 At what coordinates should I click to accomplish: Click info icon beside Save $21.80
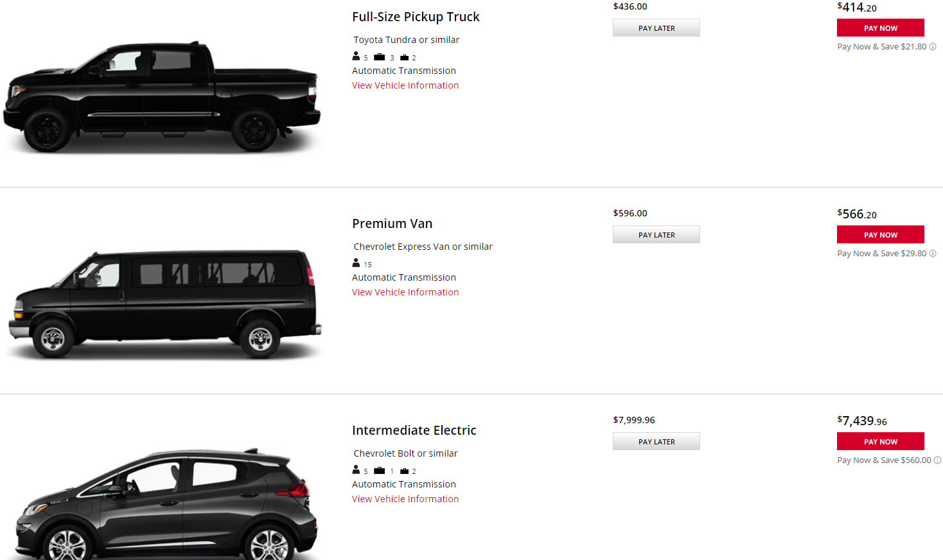[933, 47]
